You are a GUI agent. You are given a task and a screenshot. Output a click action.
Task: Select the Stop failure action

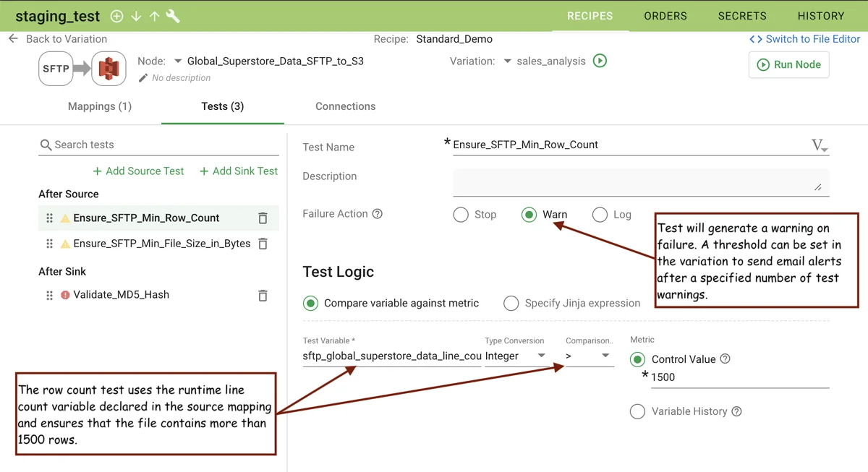(461, 215)
